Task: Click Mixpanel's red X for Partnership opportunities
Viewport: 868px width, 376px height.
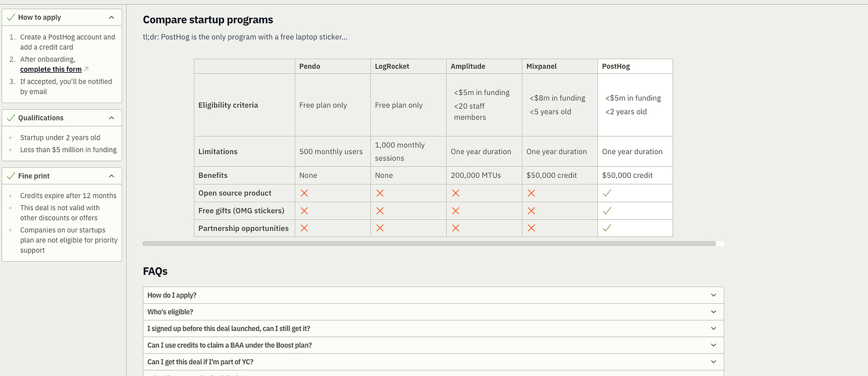Action: 531,229
